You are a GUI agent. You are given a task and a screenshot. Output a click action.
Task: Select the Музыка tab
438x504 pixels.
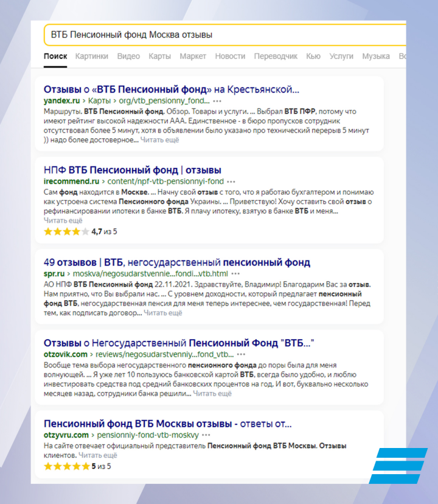pyautogui.click(x=376, y=56)
